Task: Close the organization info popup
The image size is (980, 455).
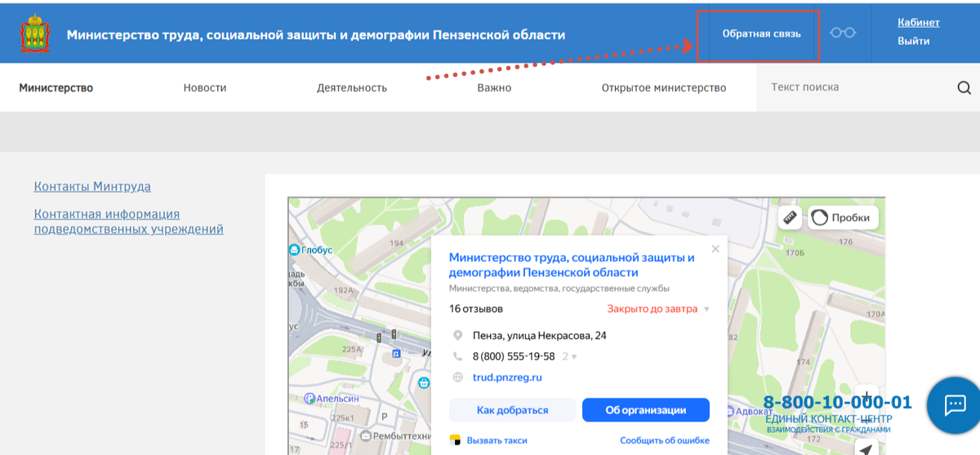Action: click(x=715, y=249)
